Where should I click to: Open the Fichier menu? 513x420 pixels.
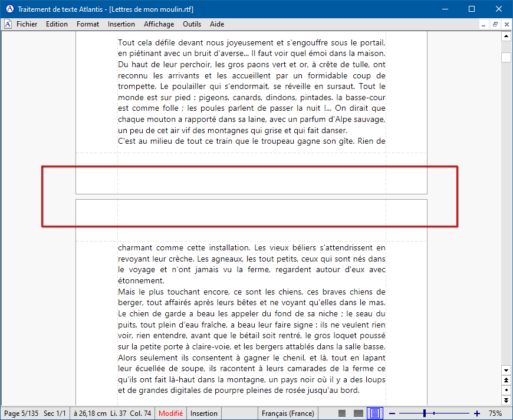pyautogui.click(x=27, y=24)
